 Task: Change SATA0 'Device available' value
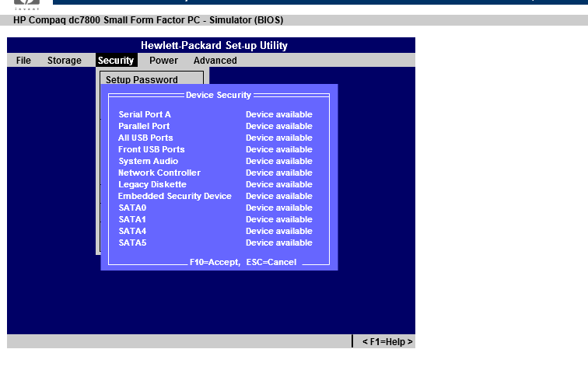(279, 208)
